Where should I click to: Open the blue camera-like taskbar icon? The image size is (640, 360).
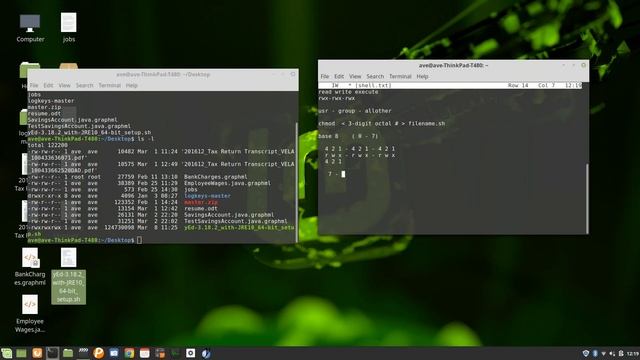[x=114, y=353]
